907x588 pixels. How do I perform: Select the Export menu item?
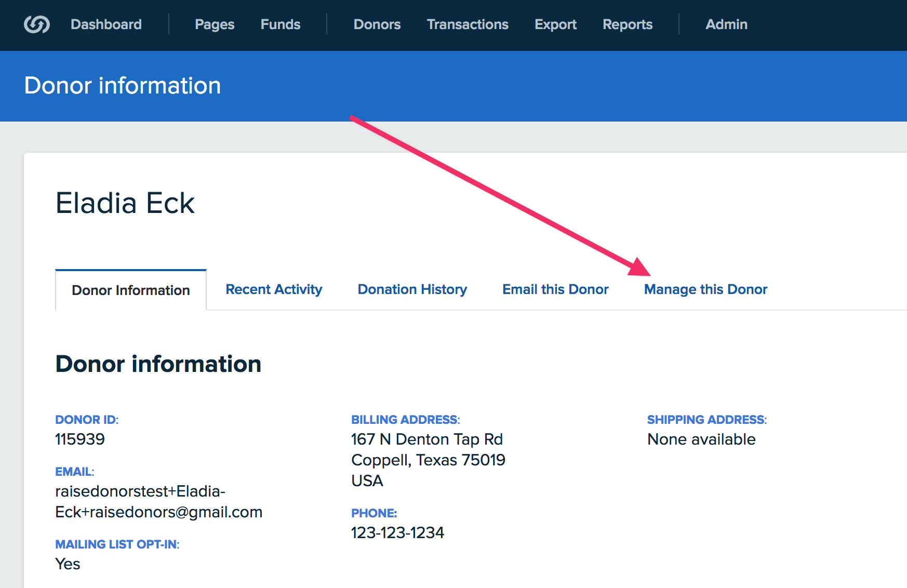555,24
